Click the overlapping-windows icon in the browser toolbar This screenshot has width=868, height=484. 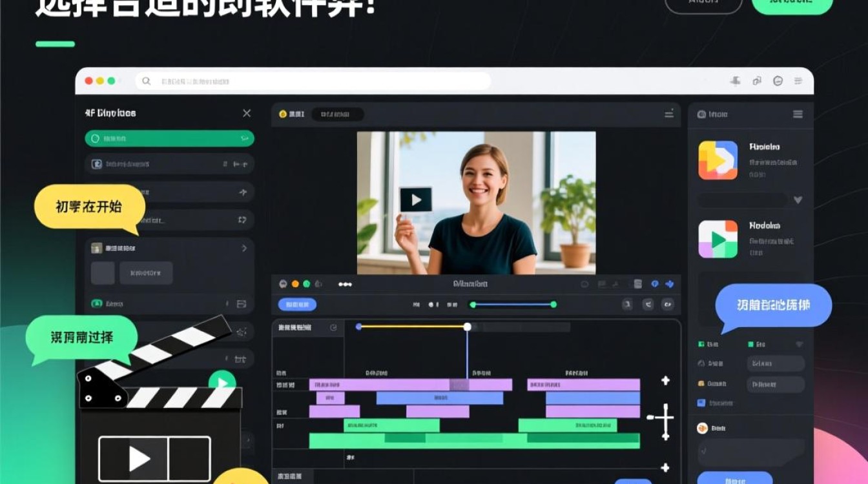click(x=757, y=81)
